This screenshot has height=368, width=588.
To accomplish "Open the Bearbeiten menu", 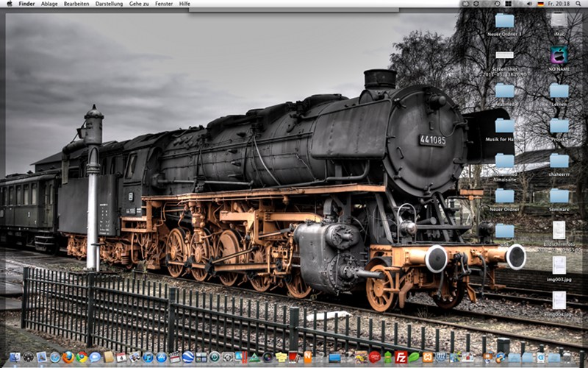I will 76,4.
